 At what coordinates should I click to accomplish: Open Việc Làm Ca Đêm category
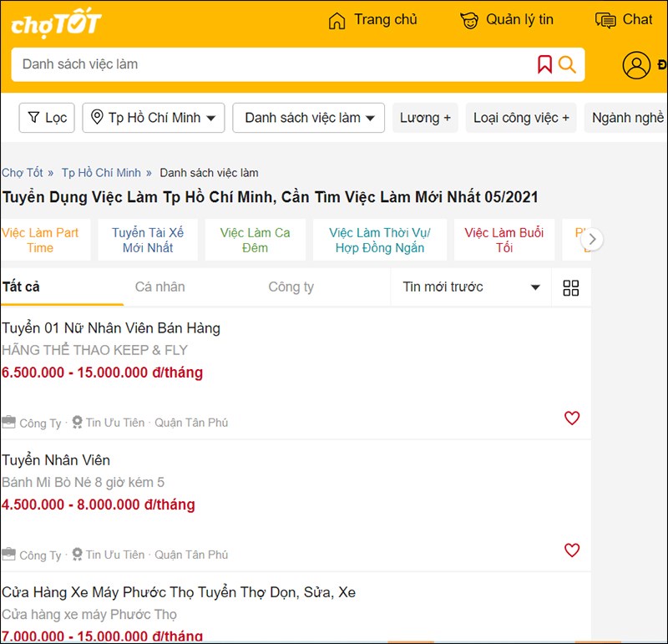(255, 240)
